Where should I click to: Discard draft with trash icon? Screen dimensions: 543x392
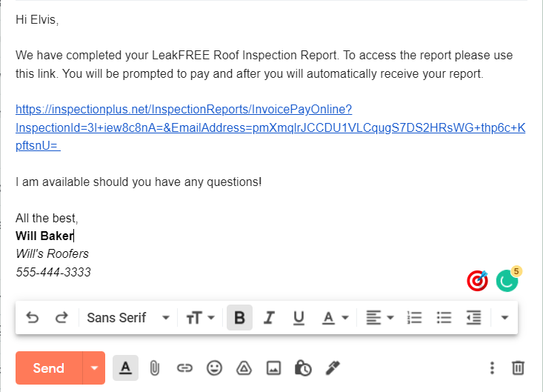[519, 368]
